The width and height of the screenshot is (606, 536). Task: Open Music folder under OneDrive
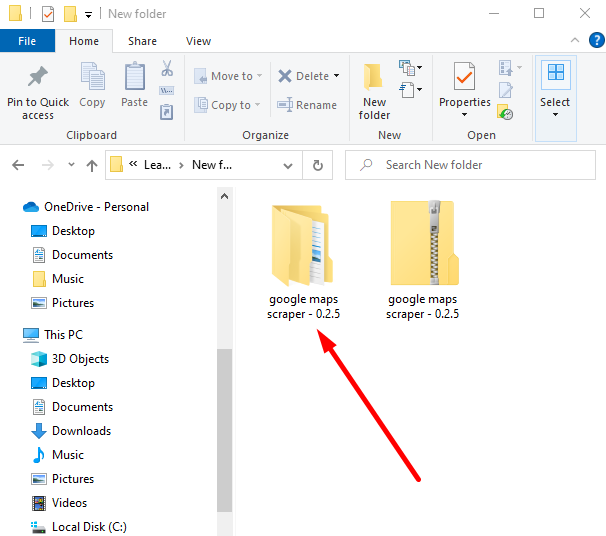point(57,279)
